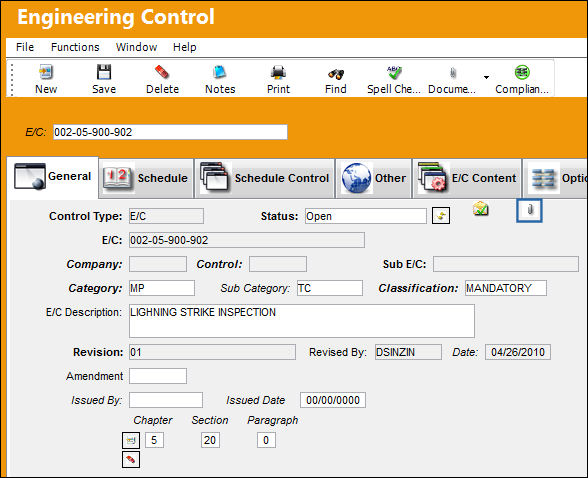Click the envelope checkmark icon
Image resolution: width=588 pixels, height=478 pixels.
tap(480, 208)
